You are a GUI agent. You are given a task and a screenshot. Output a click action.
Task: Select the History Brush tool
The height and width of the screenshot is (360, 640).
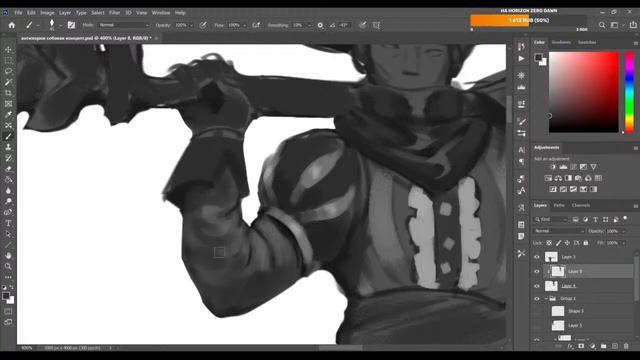(8, 158)
